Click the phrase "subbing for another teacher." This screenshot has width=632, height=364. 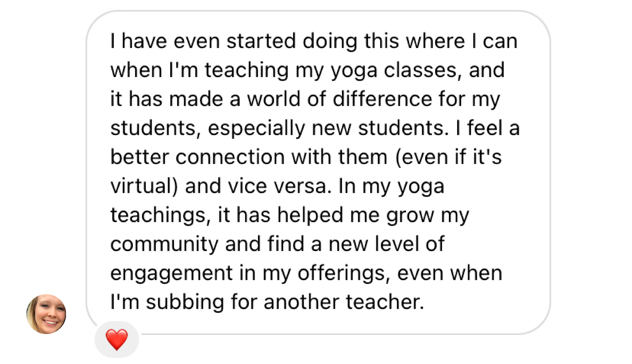pyautogui.click(x=285, y=302)
